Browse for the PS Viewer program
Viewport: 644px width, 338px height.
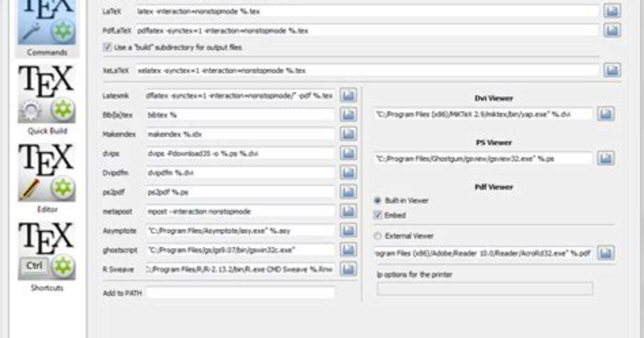(606, 159)
